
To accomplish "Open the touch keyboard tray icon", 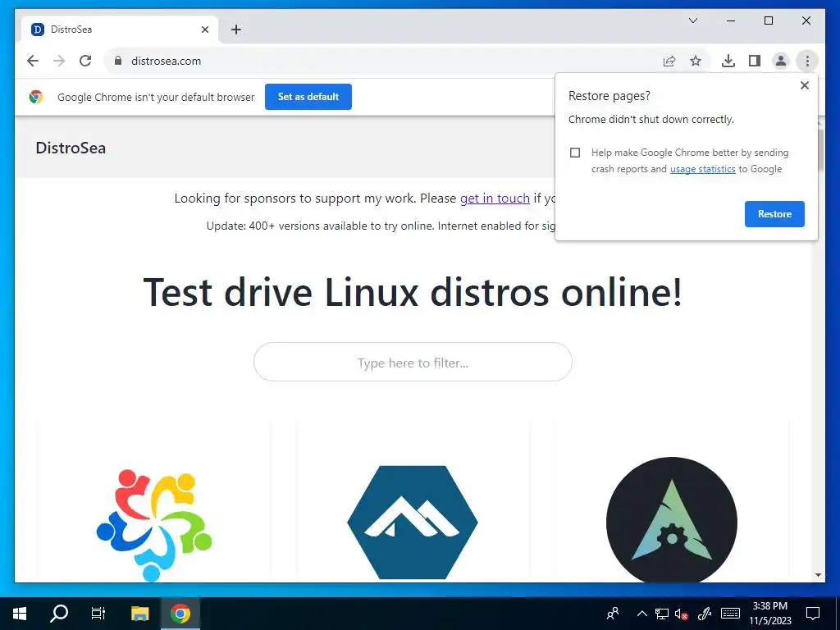I will 730,614.
